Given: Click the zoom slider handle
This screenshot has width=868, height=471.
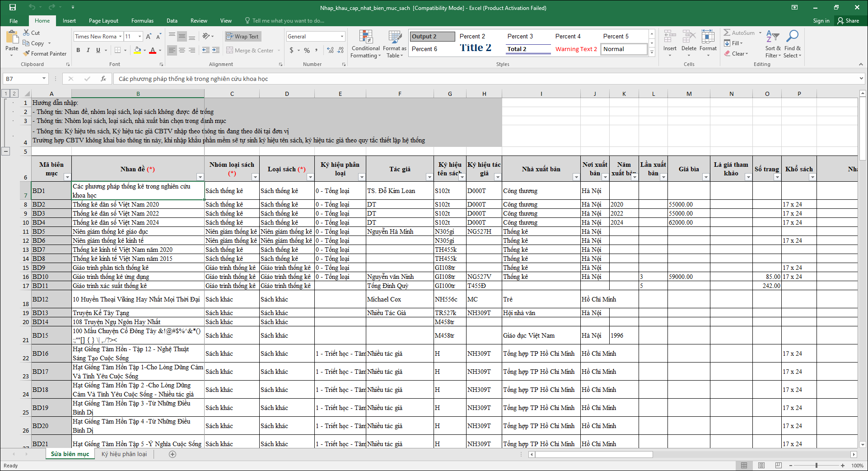Looking at the screenshot, I should coord(816,466).
